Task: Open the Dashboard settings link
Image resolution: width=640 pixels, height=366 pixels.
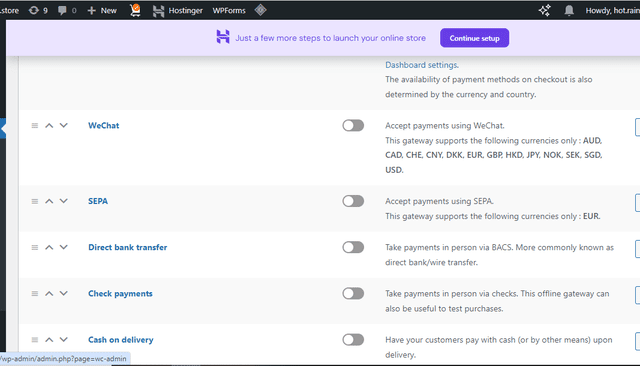Action: pos(422,65)
